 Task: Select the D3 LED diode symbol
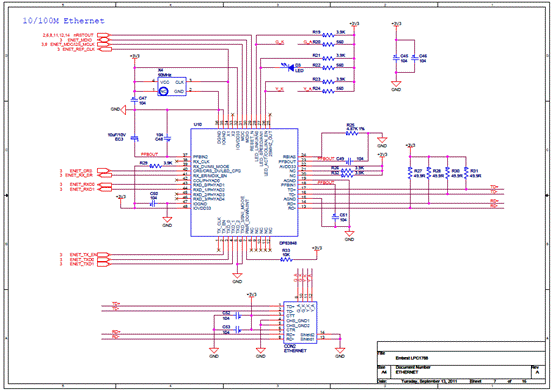click(x=291, y=67)
